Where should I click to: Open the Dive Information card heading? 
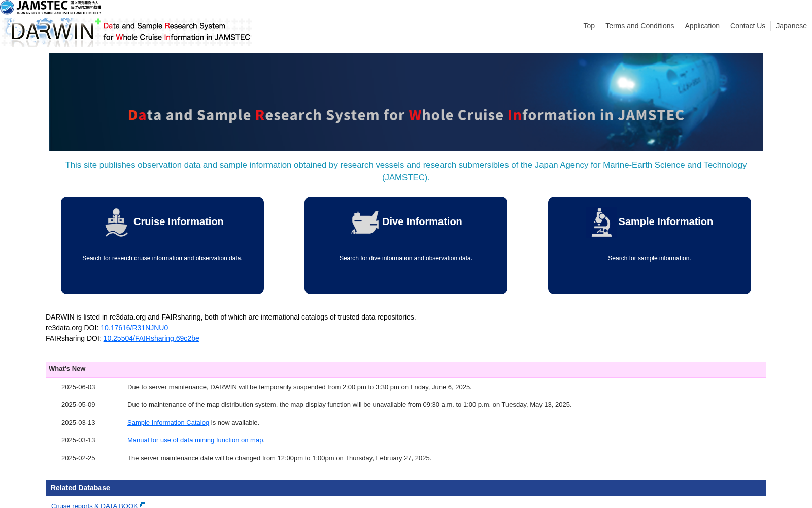click(422, 221)
